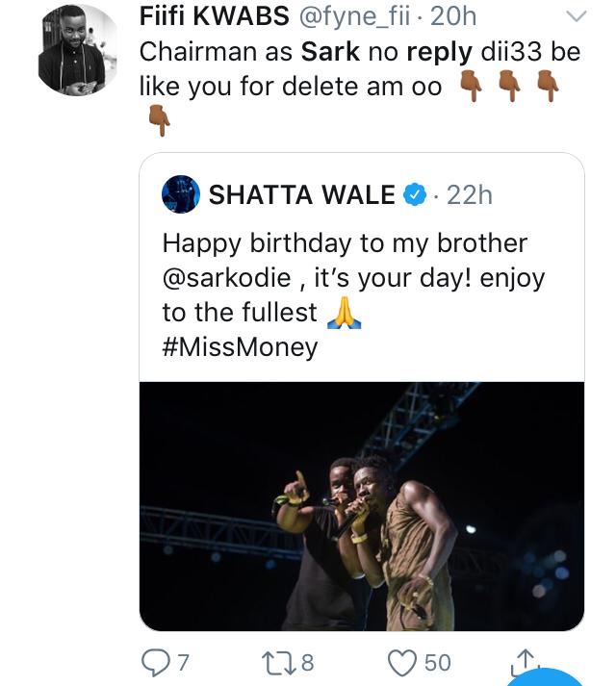Click the 50 likes count

click(437, 662)
